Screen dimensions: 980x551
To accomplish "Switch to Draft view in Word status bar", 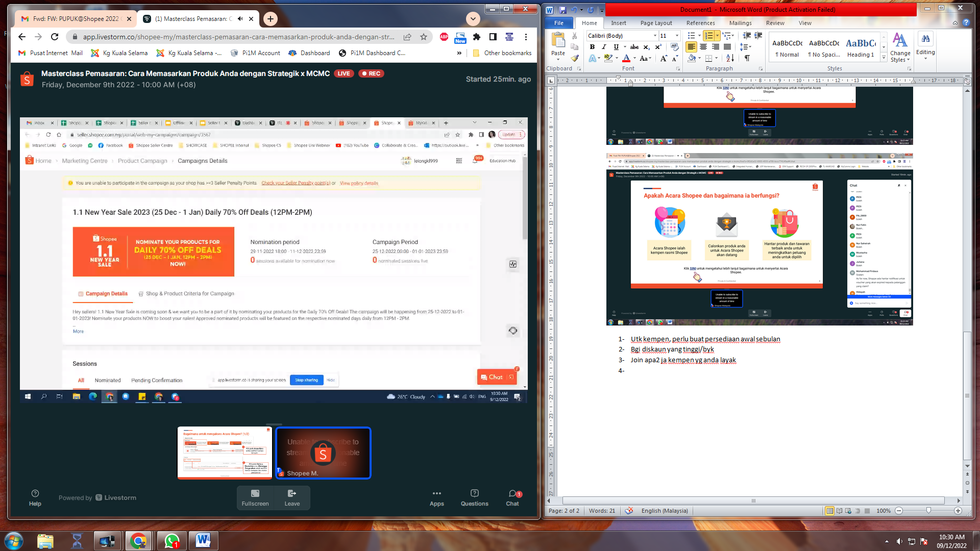I will (x=867, y=511).
